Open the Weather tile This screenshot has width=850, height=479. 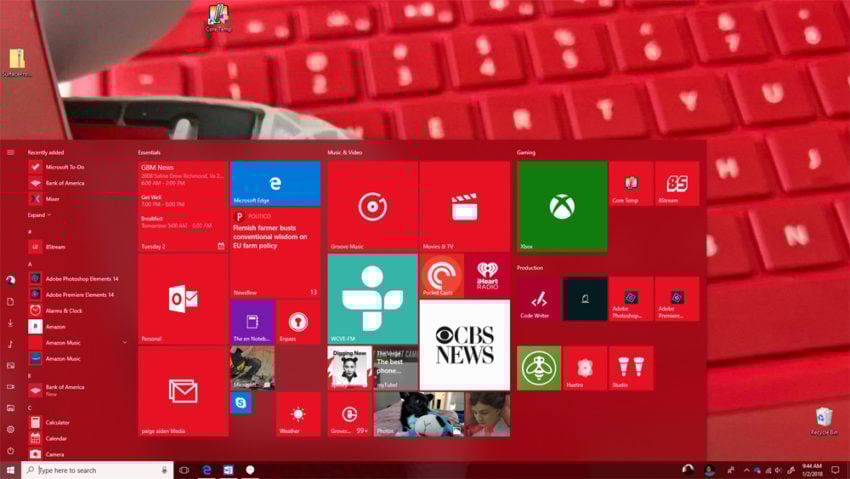click(x=298, y=414)
